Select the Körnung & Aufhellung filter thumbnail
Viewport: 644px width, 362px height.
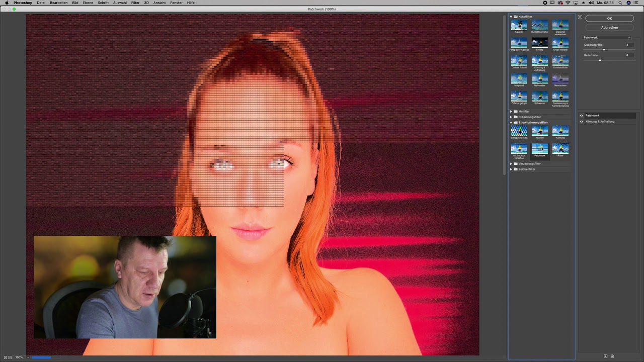(x=540, y=60)
